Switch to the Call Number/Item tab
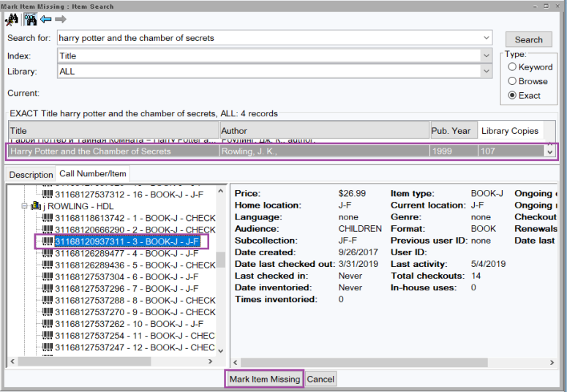Screen dimensions: 567x392 (x=93, y=174)
